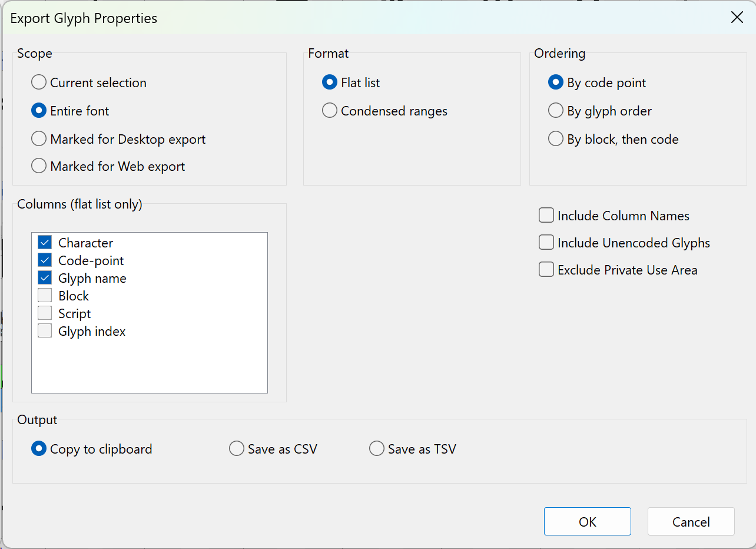Click OK to export glyph properties
This screenshot has height=549, width=756.
[x=587, y=522]
